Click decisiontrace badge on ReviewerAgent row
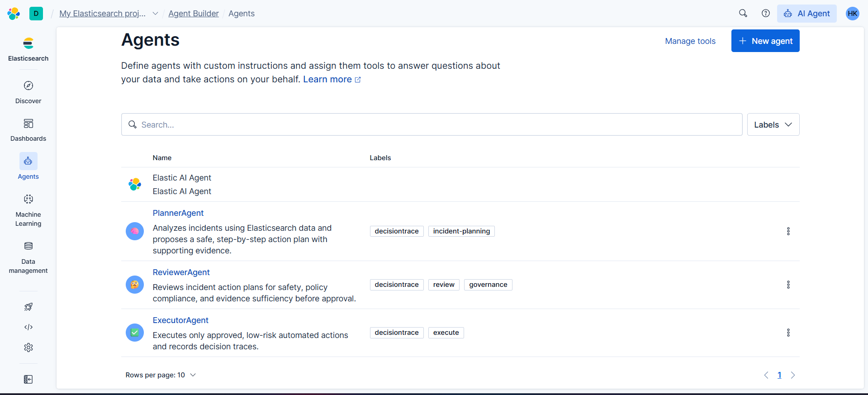The image size is (868, 395). 397,285
